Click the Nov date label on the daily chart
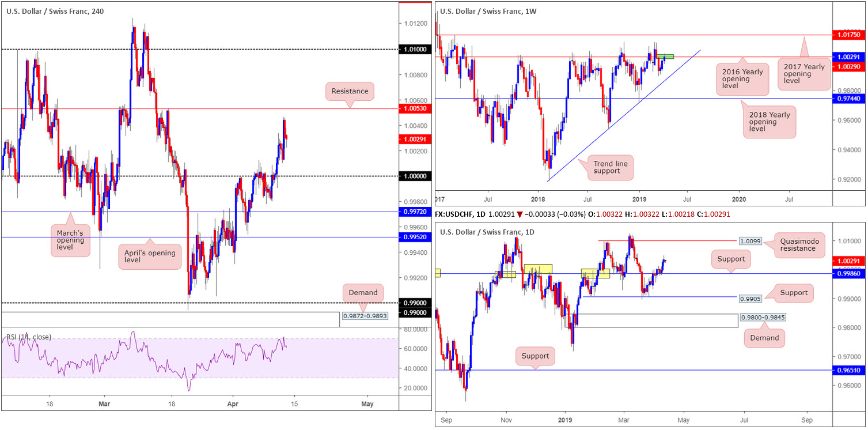 [x=505, y=419]
